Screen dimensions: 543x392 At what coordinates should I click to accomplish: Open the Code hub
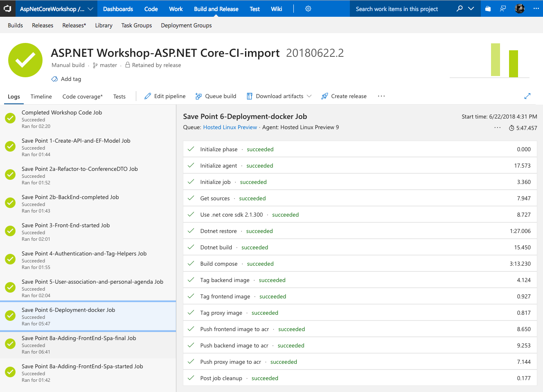(x=151, y=9)
